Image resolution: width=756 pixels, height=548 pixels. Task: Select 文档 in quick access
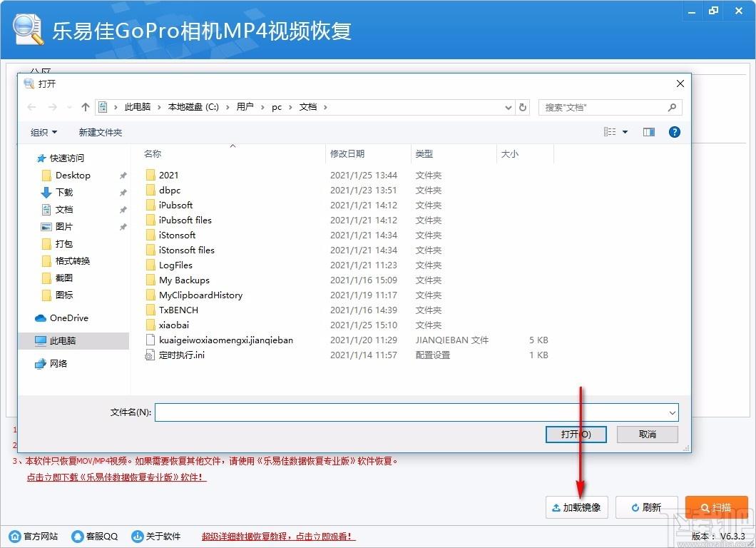click(x=57, y=209)
